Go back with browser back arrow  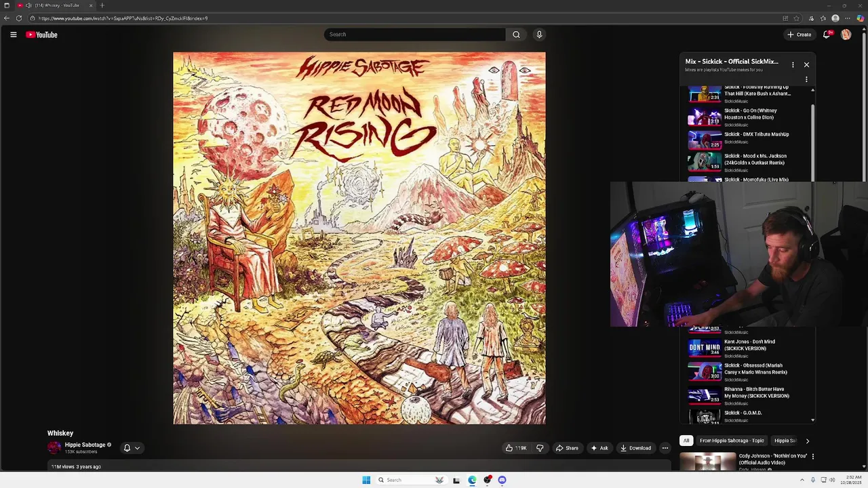pos(6,18)
